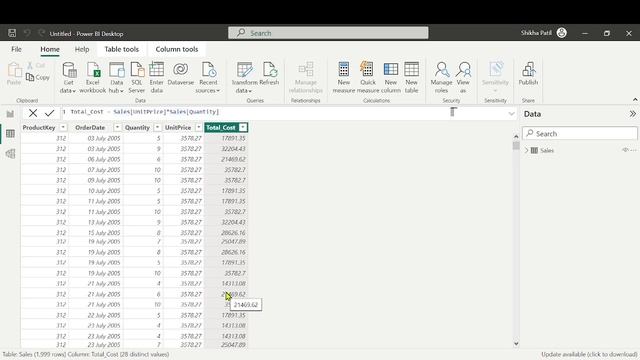
Task: Open Total_Cost column filter dropdown
Action: pos(243,127)
